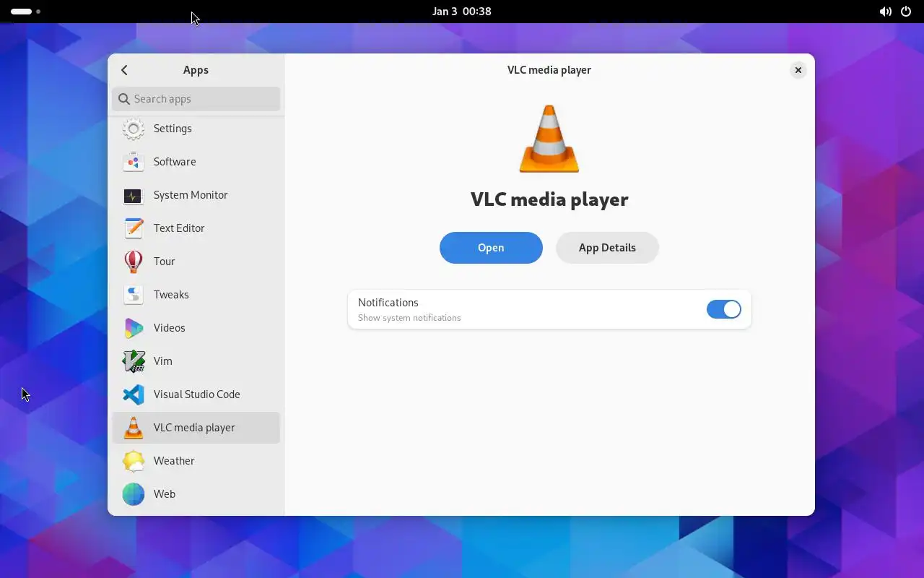The width and height of the screenshot is (924, 578).
Task: Open the clock and calendar menu
Action: [462, 12]
